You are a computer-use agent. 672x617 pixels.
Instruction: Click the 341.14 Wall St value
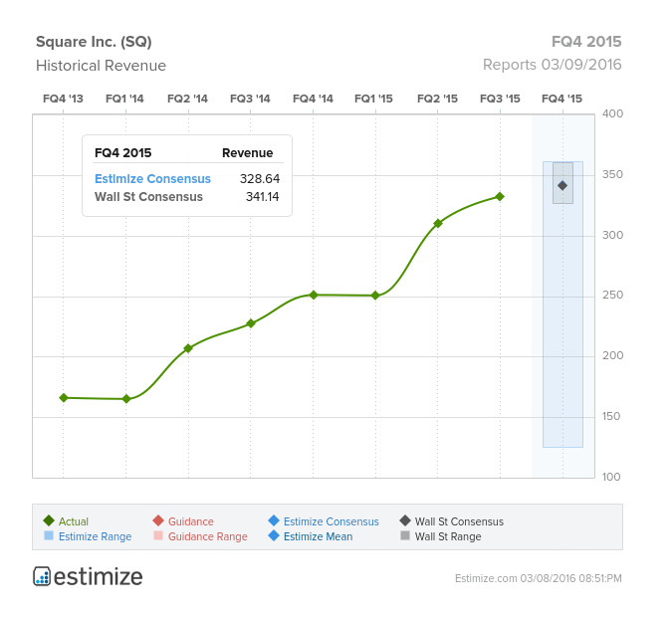click(262, 197)
